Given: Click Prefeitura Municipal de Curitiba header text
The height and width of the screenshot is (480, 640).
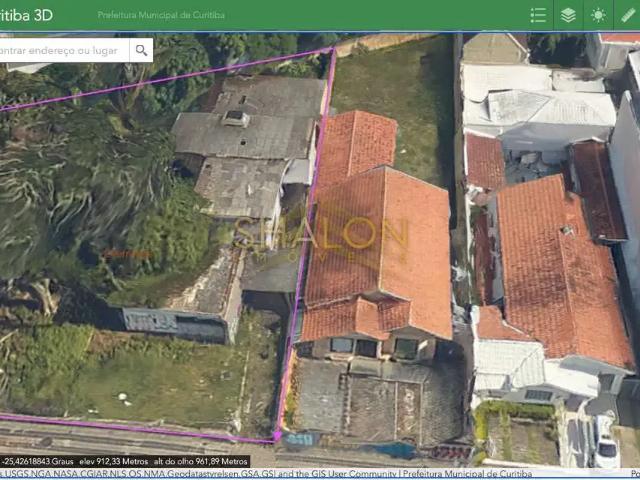Looking at the screenshot, I should [x=161, y=16].
